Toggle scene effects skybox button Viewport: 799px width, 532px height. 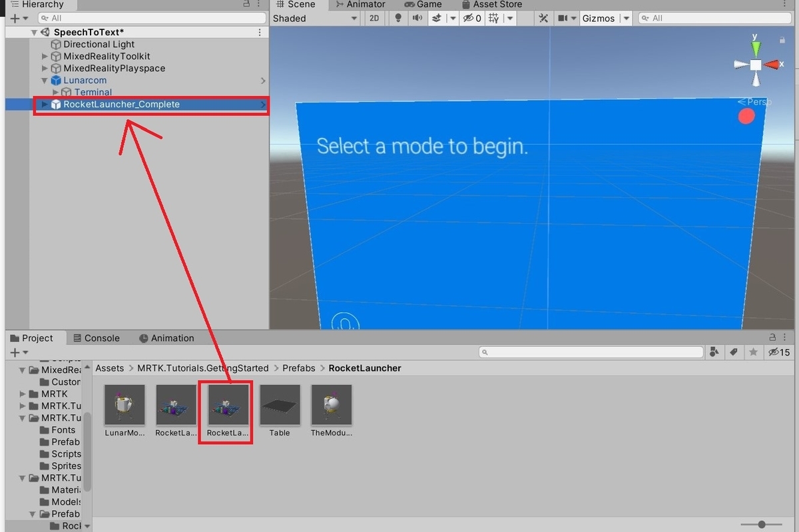pos(437,19)
